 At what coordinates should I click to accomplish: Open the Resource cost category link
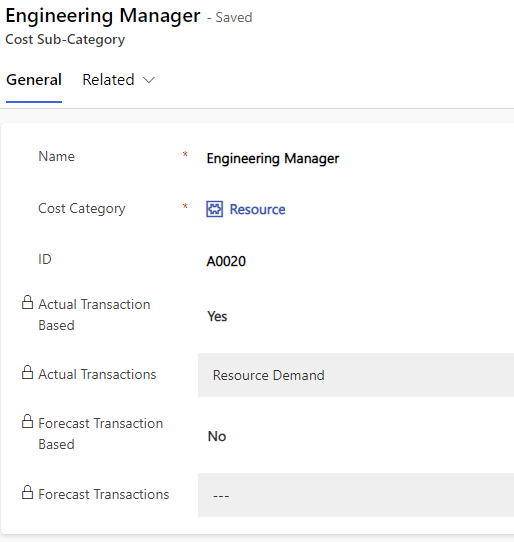(258, 209)
